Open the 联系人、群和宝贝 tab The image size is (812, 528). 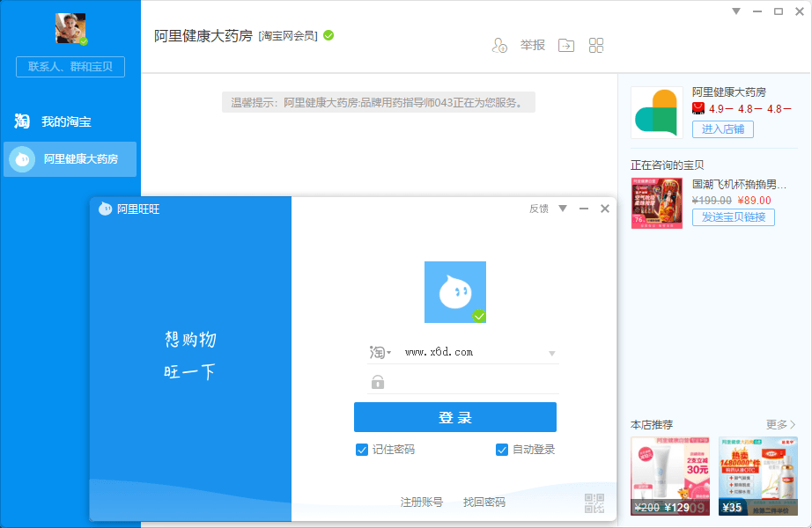click(x=70, y=66)
